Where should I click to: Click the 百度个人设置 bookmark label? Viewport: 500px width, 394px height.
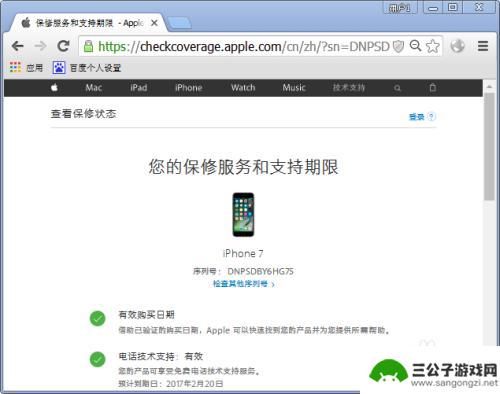click(x=95, y=68)
